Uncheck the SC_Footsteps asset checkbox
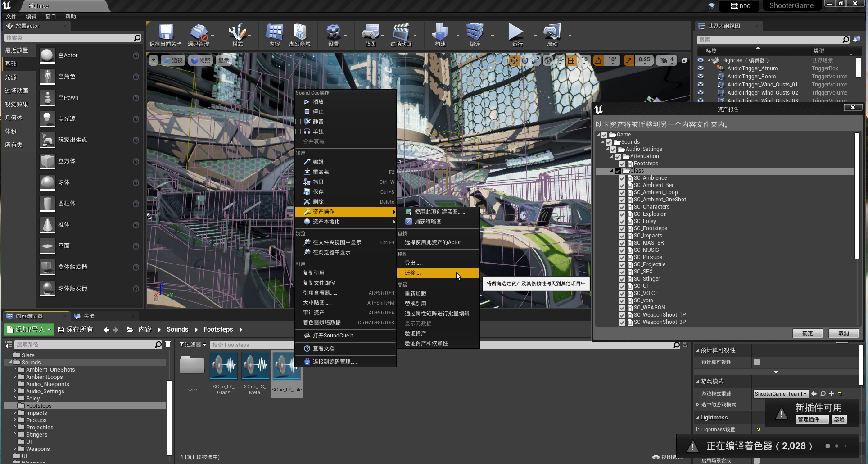 [622, 228]
